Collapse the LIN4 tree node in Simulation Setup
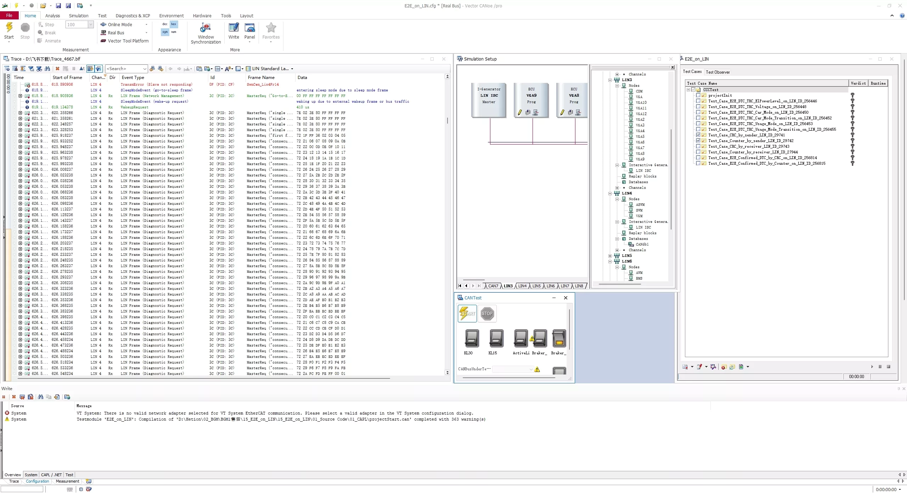This screenshot has height=493, width=907. tap(610, 193)
